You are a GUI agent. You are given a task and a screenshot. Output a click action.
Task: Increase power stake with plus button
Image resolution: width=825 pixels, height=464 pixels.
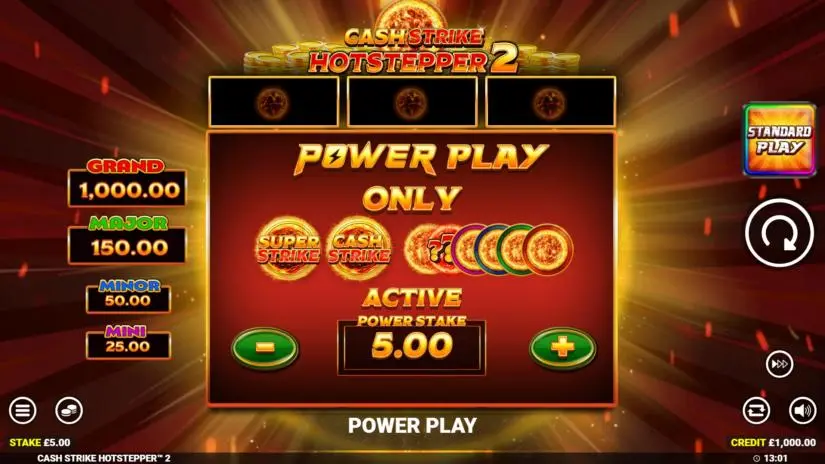click(x=562, y=348)
